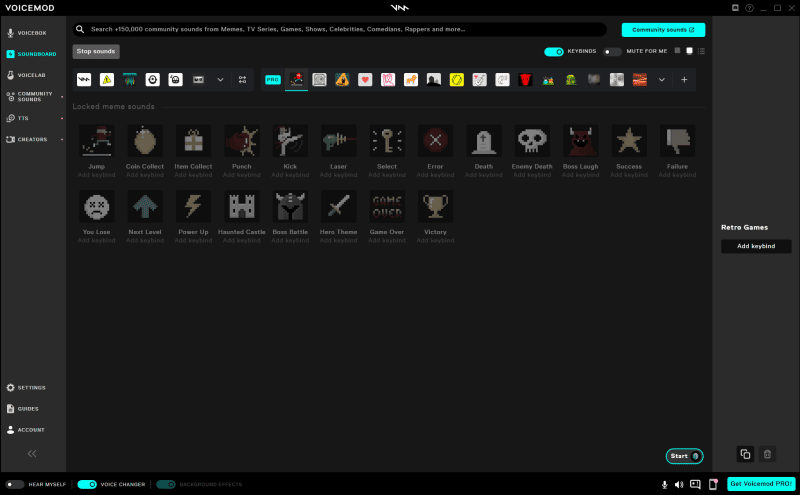This screenshot has width=800, height=495.
Task: Open the Voicebox section
Action: (27, 33)
